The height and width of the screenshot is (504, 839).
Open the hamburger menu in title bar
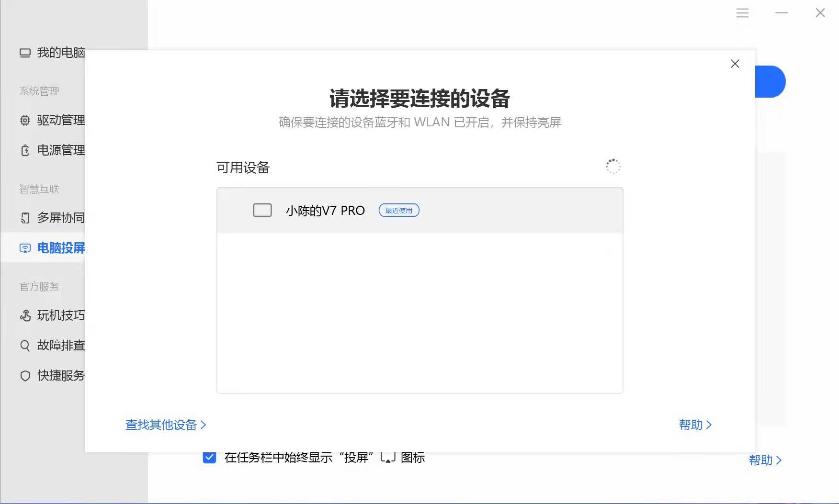(742, 13)
